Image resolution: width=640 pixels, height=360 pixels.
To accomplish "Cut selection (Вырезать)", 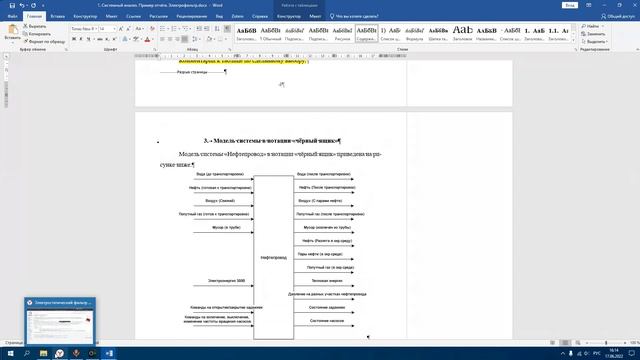I will click(x=35, y=26).
